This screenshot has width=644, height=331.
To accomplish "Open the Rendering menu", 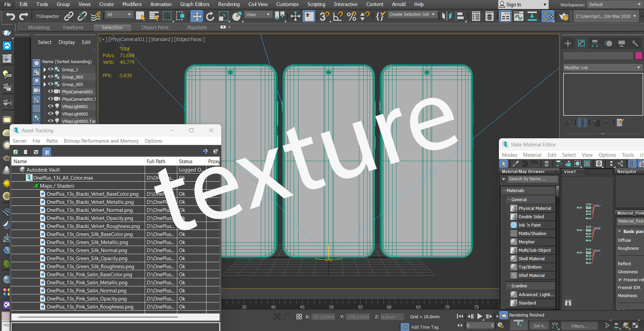I will (x=229, y=4).
